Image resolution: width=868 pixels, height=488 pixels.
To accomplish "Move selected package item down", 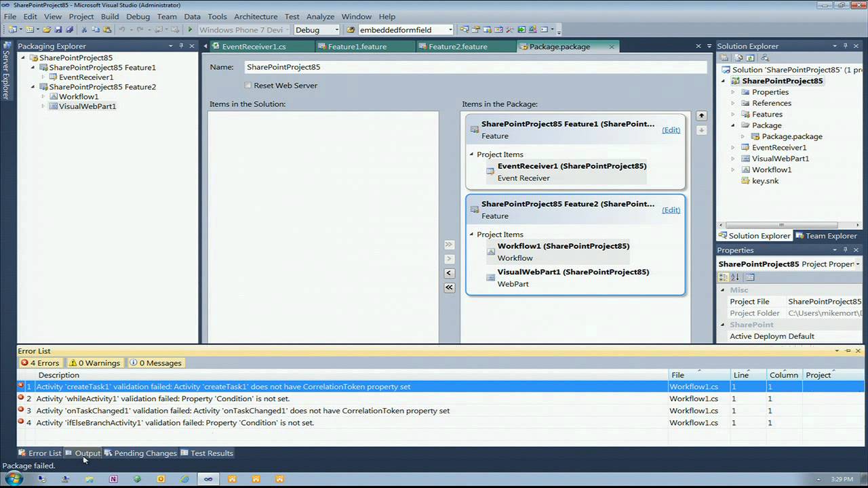I will (702, 130).
